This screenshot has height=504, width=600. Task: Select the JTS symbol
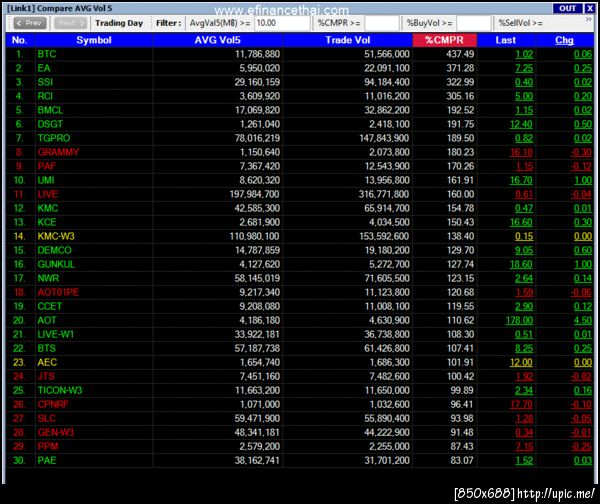click(46, 376)
